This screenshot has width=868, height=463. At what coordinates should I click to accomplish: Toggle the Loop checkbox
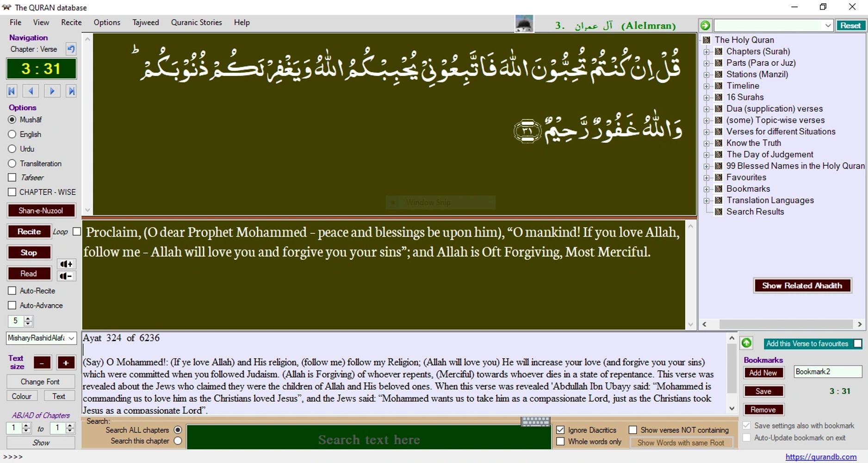[x=77, y=231]
